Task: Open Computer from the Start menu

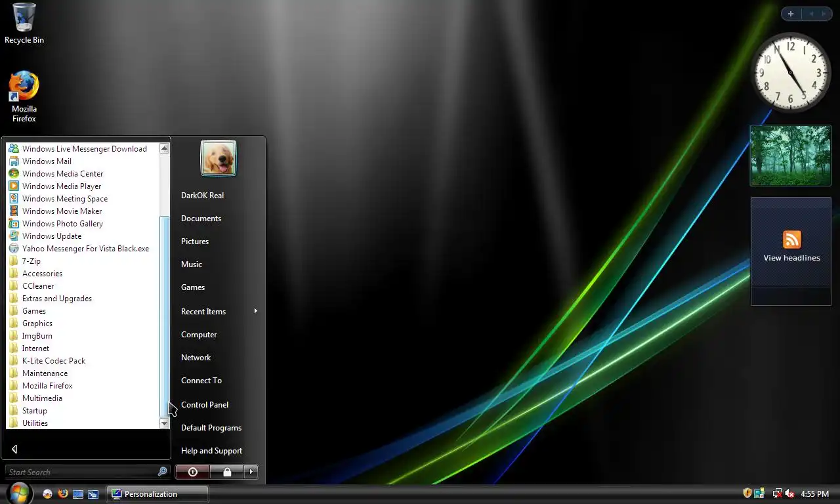Action: (x=199, y=335)
